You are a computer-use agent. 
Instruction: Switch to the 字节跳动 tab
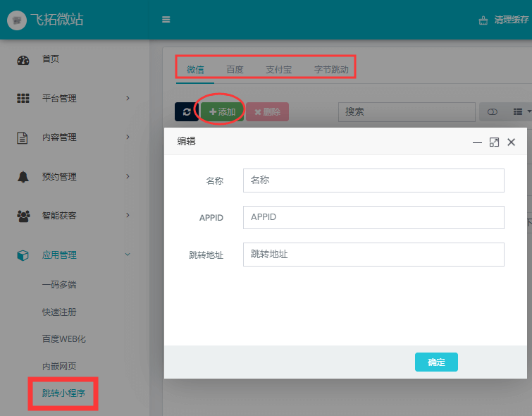tap(331, 70)
